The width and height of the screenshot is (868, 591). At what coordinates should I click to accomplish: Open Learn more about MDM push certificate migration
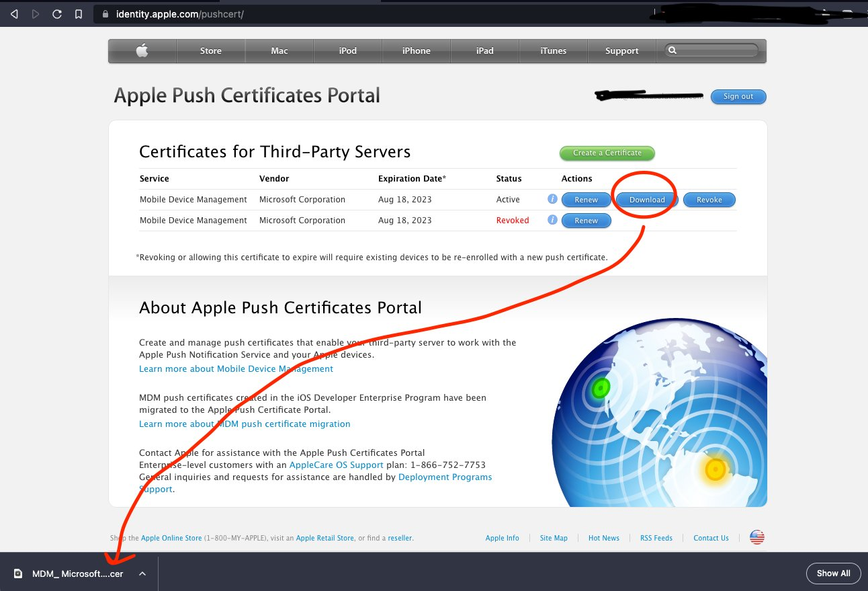[245, 424]
